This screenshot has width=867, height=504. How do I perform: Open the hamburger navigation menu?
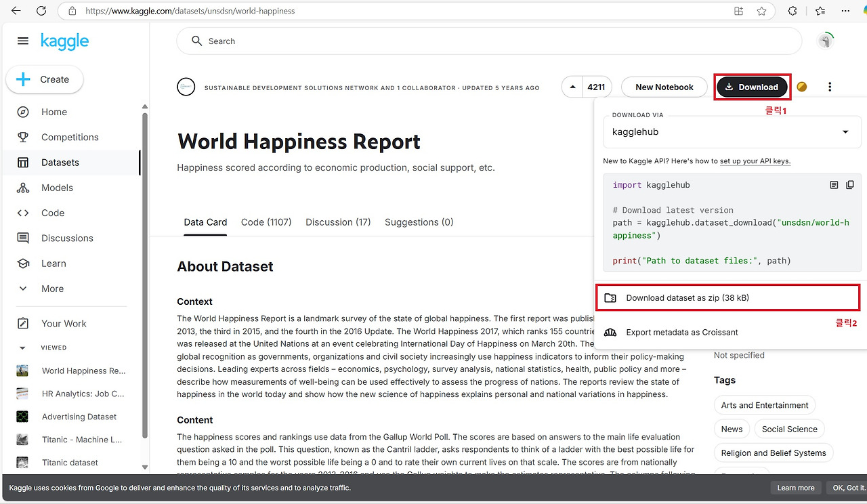point(23,41)
